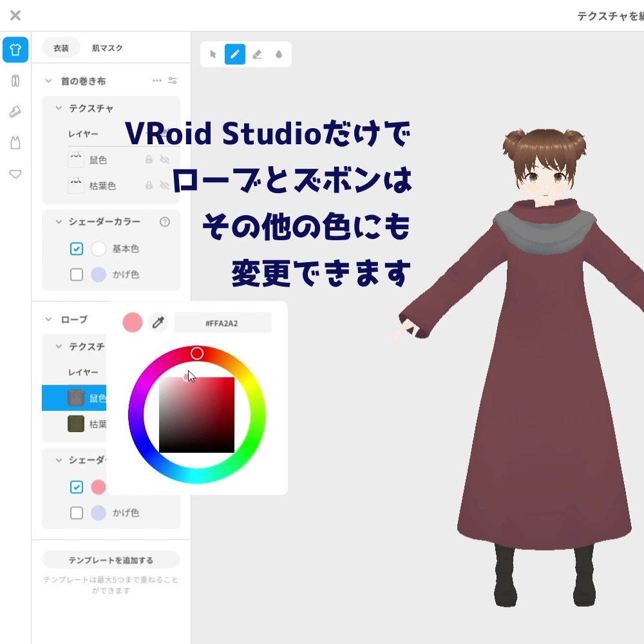The width and height of the screenshot is (644, 644).
Task: Pick a color with the eyedropper tool
Action: click(158, 322)
